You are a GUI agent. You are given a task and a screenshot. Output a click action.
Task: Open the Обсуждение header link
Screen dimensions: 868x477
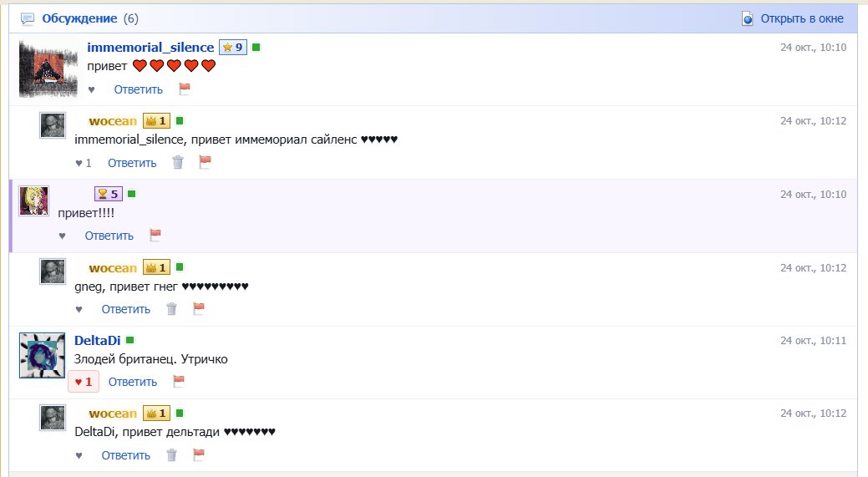[79, 19]
